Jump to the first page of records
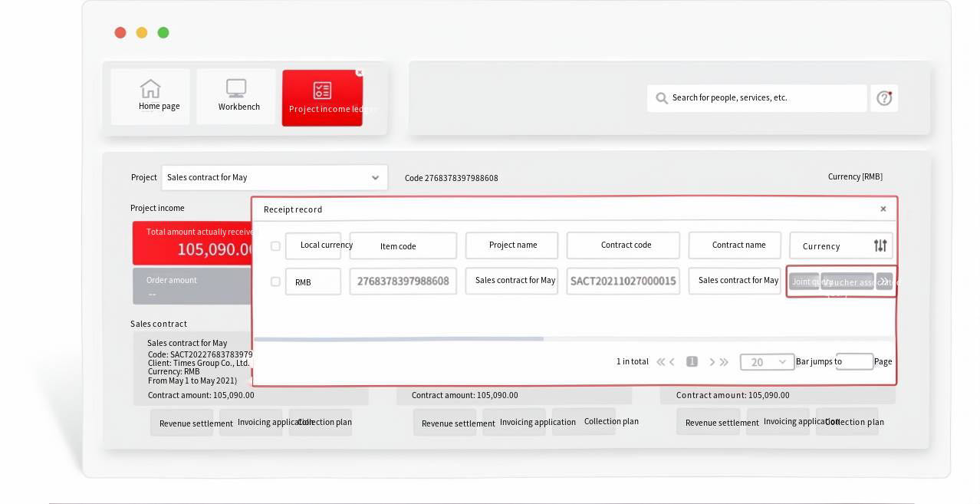This screenshot has width=980, height=504. coord(660,362)
